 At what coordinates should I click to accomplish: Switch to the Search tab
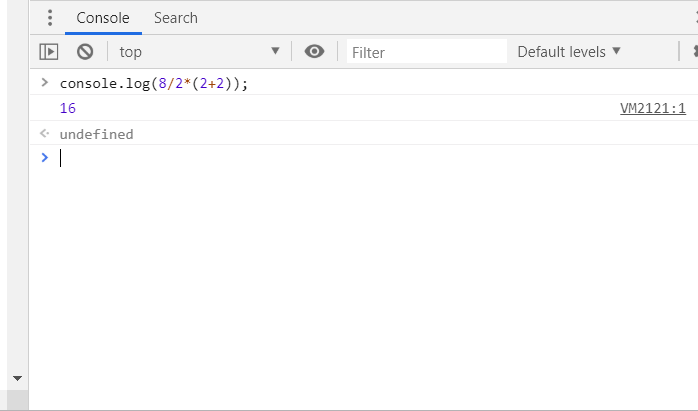click(176, 18)
